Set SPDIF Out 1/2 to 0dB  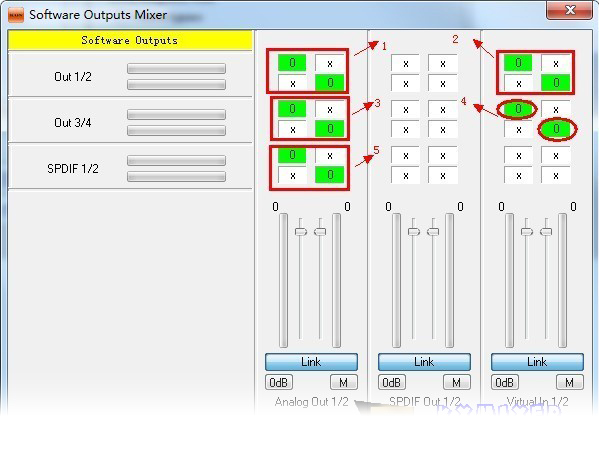[392, 382]
